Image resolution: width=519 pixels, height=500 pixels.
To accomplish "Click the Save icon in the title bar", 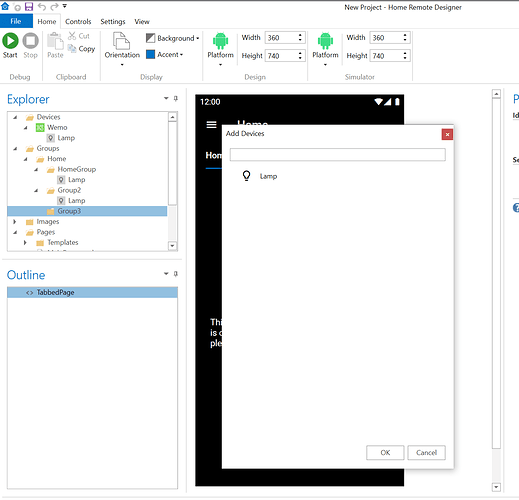I will tap(29, 6).
